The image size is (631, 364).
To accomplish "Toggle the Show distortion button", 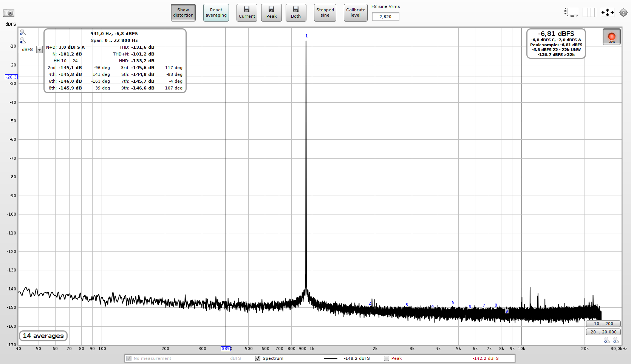I will pyautogui.click(x=183, y=12).
